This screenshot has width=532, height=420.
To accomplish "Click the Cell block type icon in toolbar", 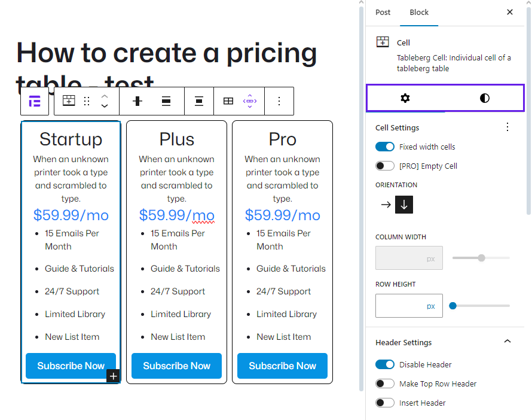I will [x=69, y=101].
